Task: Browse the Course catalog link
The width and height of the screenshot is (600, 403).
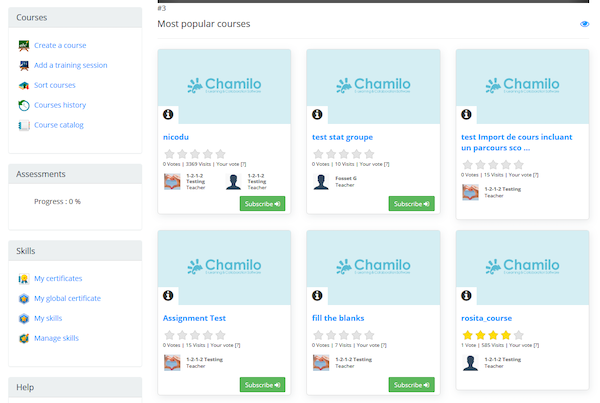Action: click(x=59, y=125)
